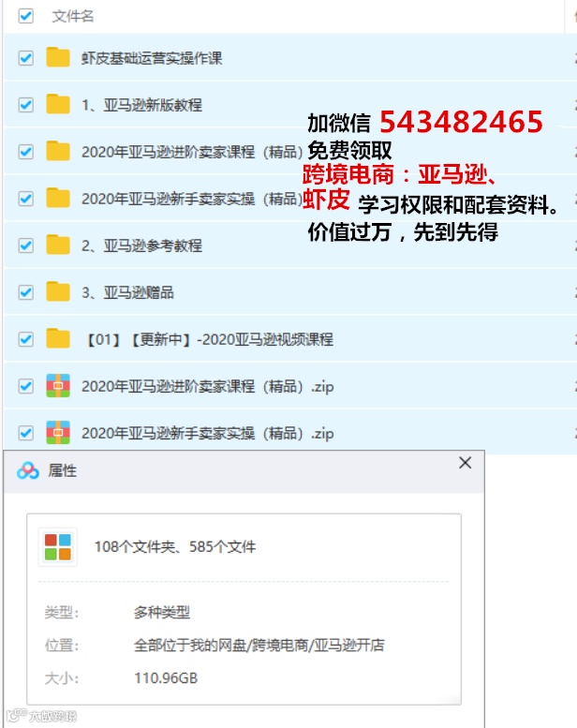
Task: Select the 1、亚马逊新版教程 file name
Action: point(141,105)
